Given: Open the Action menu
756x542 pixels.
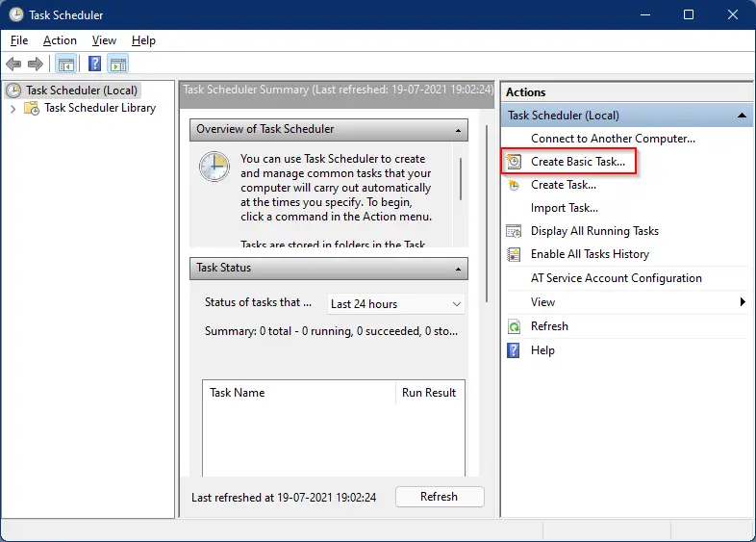Looking at the screenshot, I should point(60,40).
